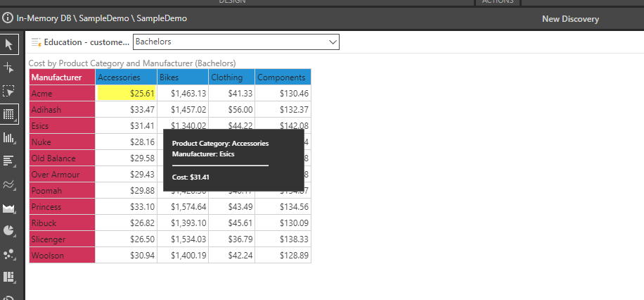644x300 pixels.
Task: Switch to scatter plot visualization
Action: (9, 254)
